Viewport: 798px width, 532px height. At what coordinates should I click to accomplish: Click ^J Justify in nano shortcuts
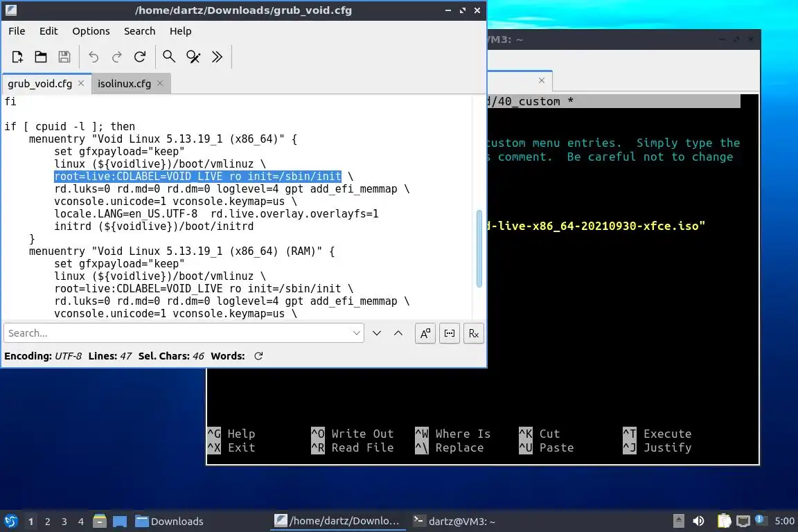tap(657, 447)
